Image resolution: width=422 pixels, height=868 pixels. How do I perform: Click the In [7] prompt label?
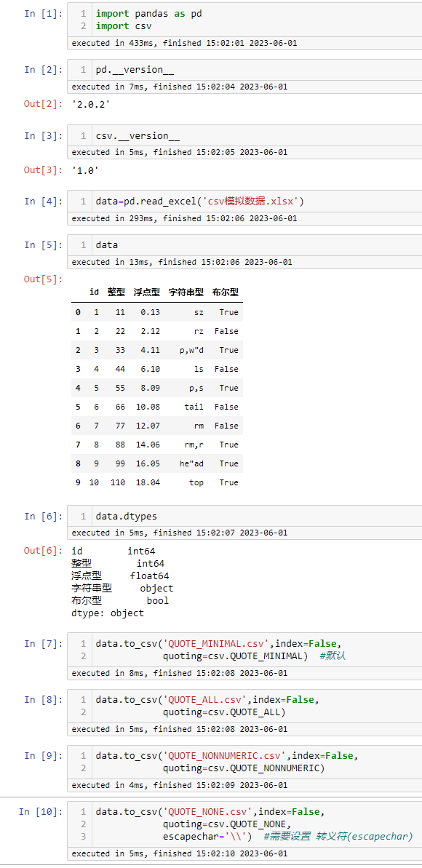point(43,643)
